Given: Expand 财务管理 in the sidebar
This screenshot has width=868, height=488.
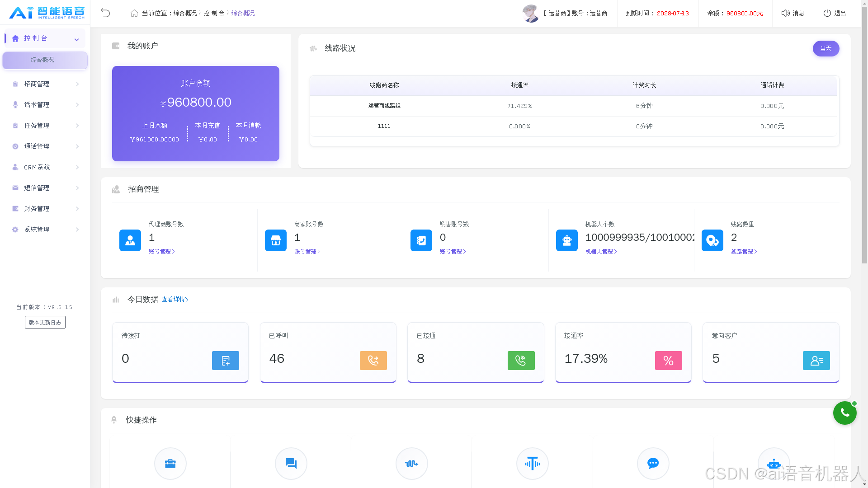Looking at the screenshot, I should click(45, 209).
